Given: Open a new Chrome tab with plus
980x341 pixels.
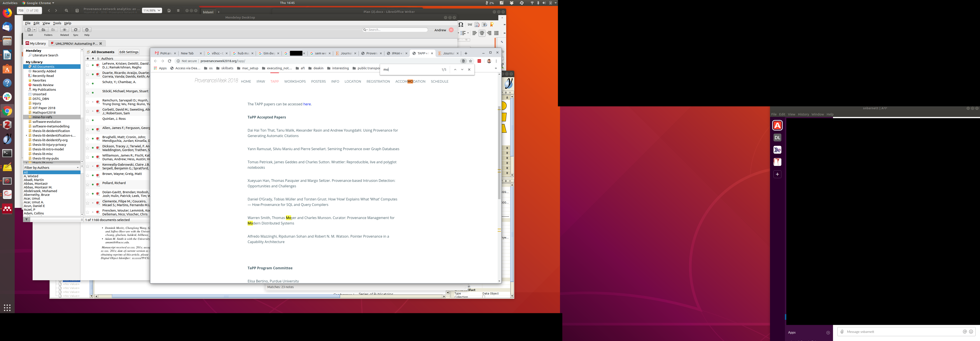Looking at the screenshot, I should coord(466,53).
